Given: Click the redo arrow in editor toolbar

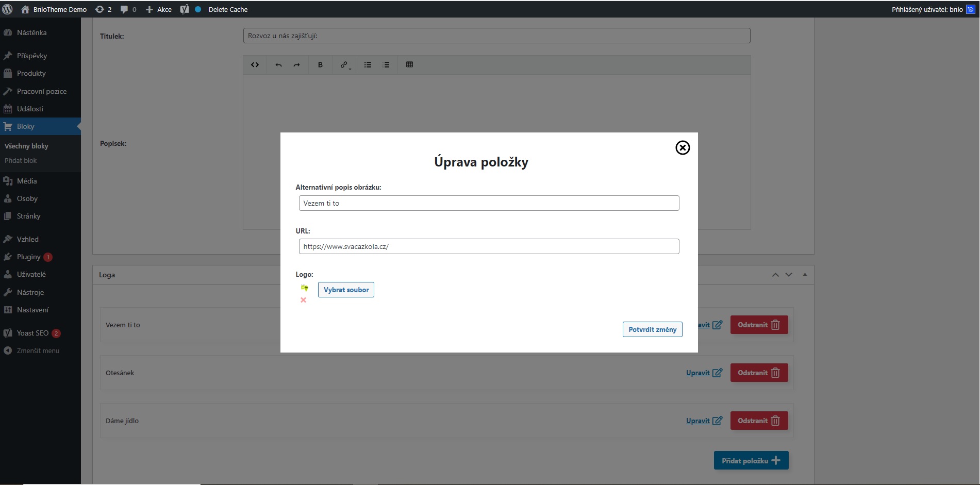Looking at the screenshot, I should pyautogui.click(x=296, y=65).
